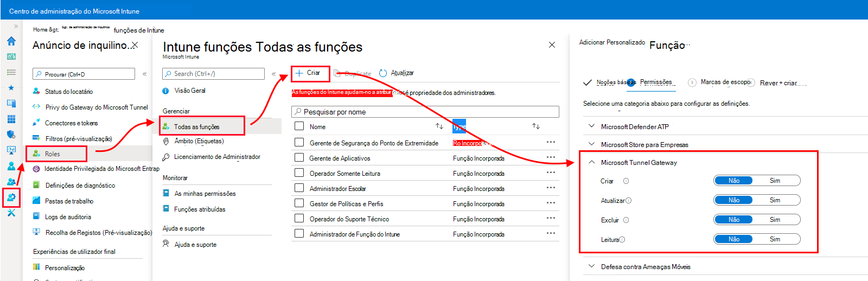Open the Favorites star icon
868x281 pixels.
pos(11,87)
